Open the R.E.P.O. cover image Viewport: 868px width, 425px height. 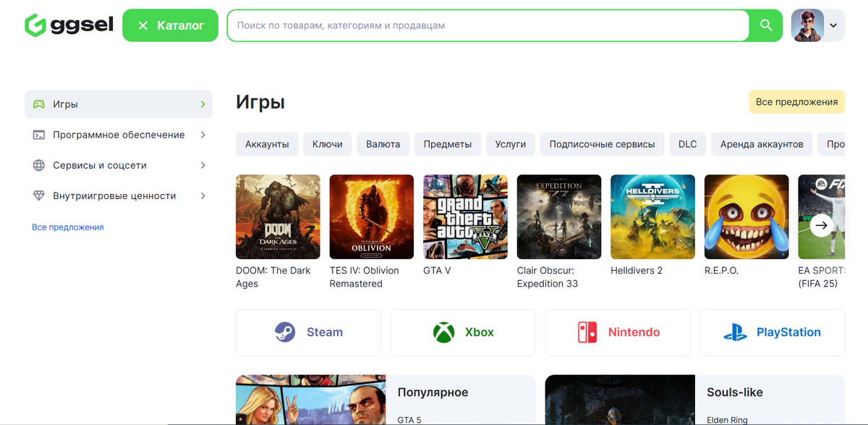pos(746,216)
